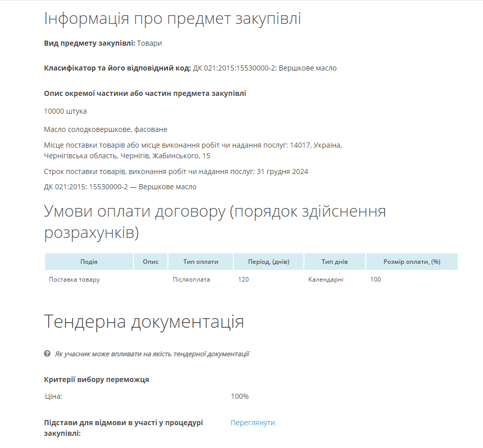The width and height of the screenshot is (483, 448).
Task: Select the 'Поставка товару' table cell
Action: point(75,280)
